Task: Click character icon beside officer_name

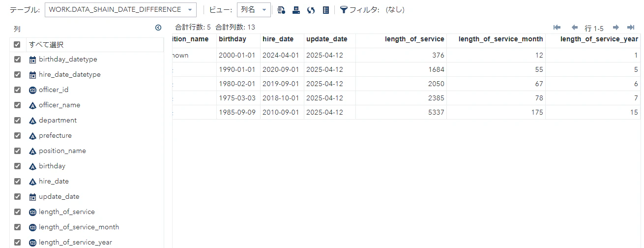Action: [x=33, y=105]
